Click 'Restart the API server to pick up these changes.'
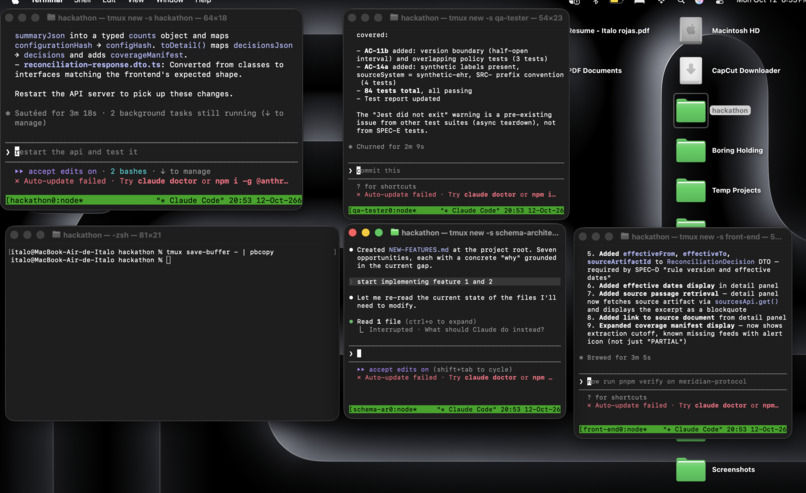Image resolution: width=806 pixels, height=493 pixels. click(x=124, y=94)
